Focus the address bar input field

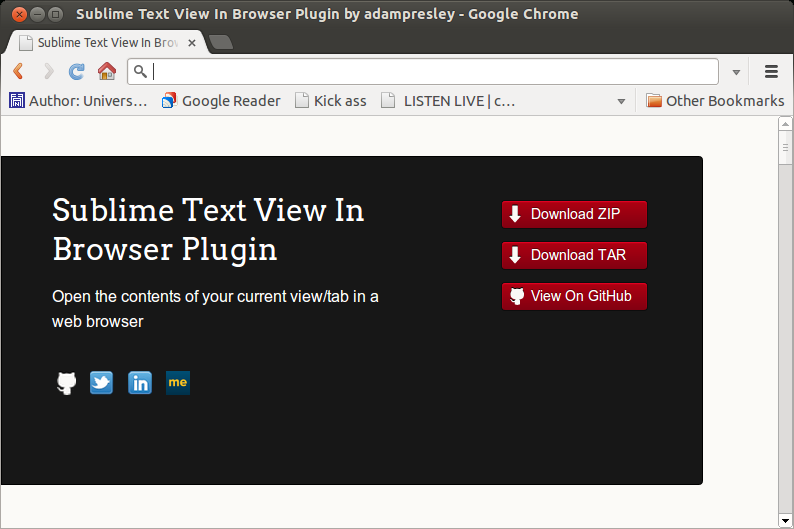click(423, 72)
